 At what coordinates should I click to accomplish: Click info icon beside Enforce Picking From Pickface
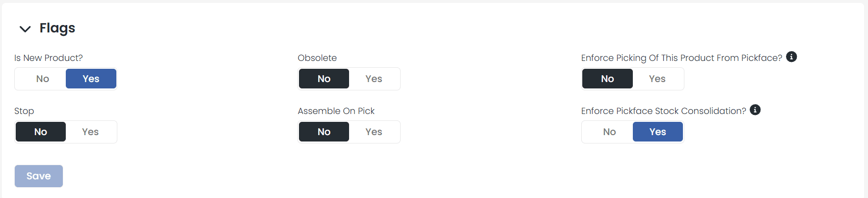[791, 57]
